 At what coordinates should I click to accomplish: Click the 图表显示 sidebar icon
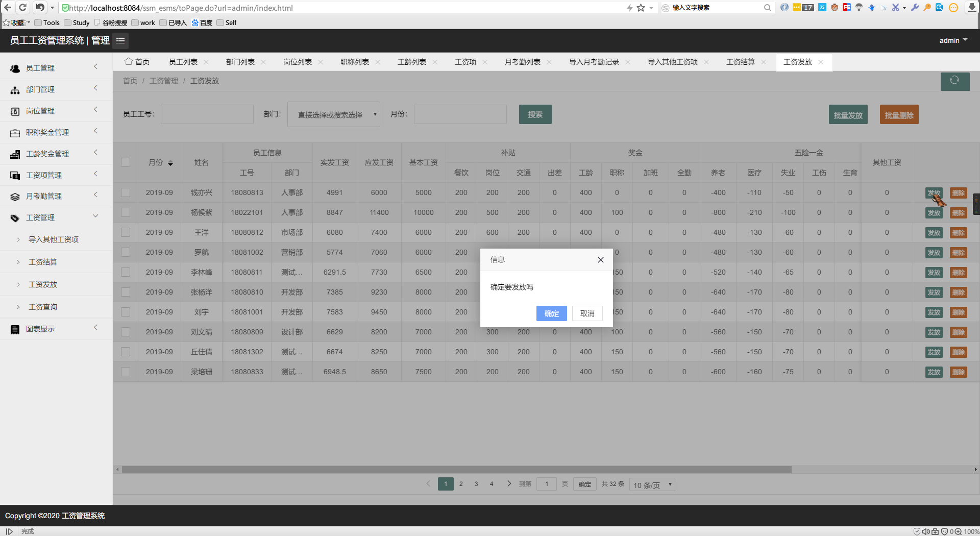click(x=15, y=329)
